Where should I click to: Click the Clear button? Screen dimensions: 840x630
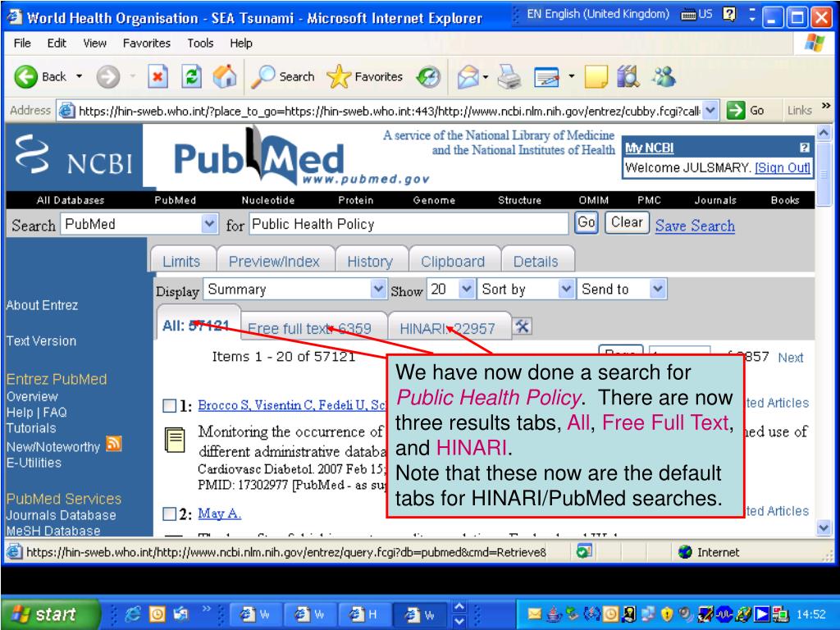pyautogui.click(x=627, y=222)
